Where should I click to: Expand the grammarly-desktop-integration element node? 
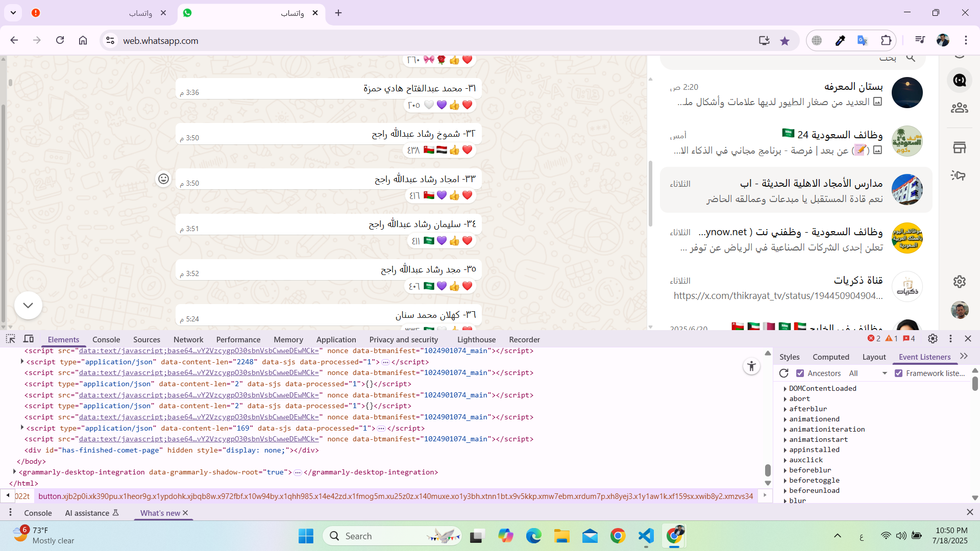pyautogui.click(x=15, y=472)
